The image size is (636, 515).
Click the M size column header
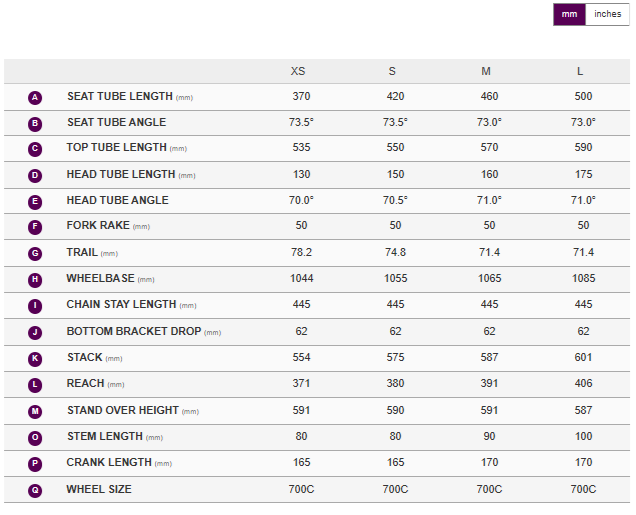[x=486, y=71]
